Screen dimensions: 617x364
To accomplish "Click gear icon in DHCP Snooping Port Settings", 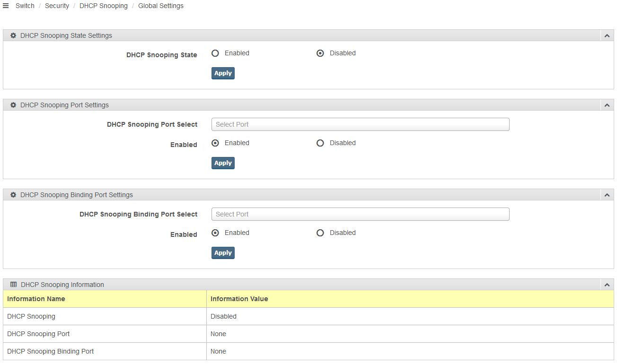I will pyautogui.click(x=13, y=105).
